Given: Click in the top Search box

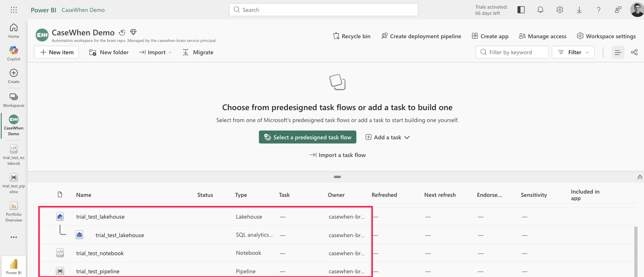Looking at the screenshot, I should click(323, 10).
